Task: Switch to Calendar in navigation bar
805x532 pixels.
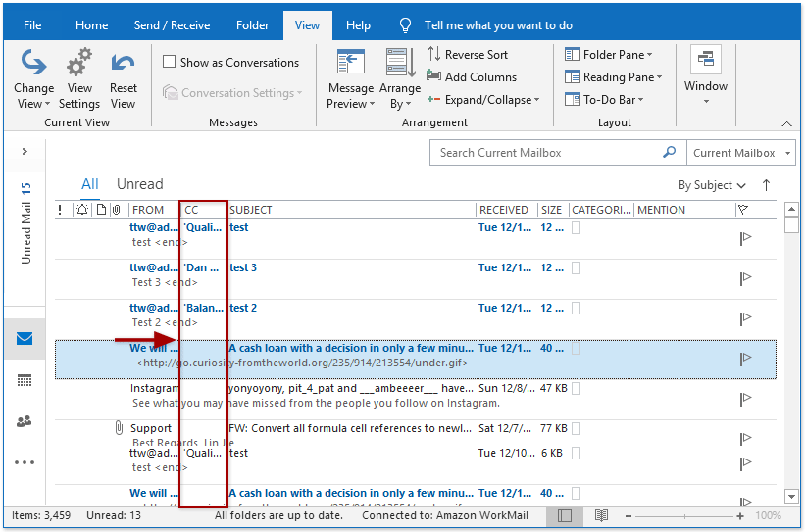Action: click(25, 380)
